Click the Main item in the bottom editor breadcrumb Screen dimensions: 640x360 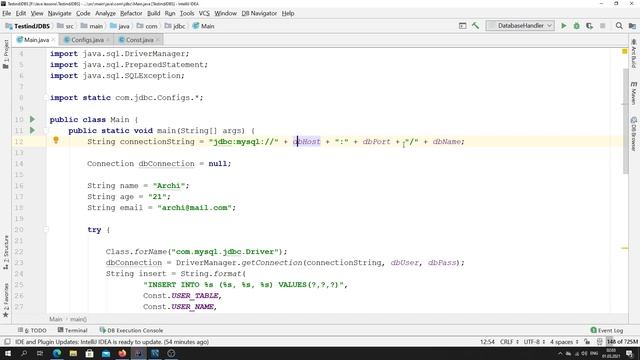pyautogui.click(x=56, y=319)
